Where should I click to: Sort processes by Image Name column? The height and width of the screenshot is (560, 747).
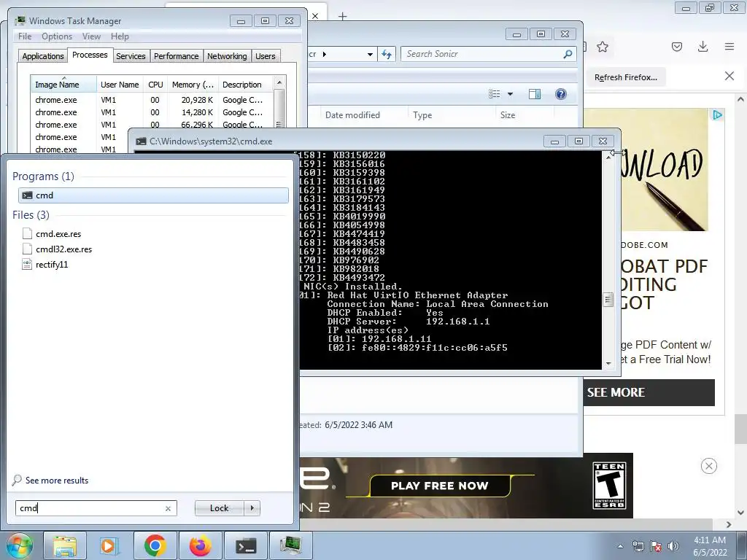(64, 85)
